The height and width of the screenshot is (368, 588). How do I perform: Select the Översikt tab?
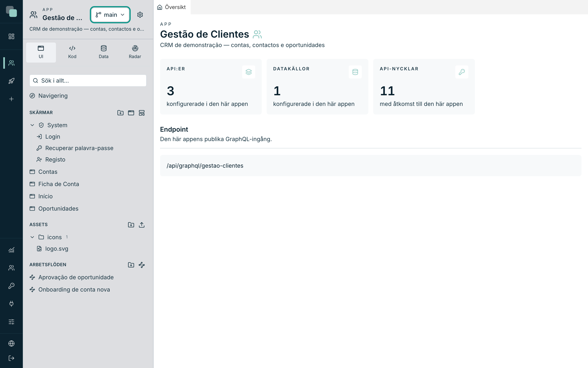[x=172, y=7]
